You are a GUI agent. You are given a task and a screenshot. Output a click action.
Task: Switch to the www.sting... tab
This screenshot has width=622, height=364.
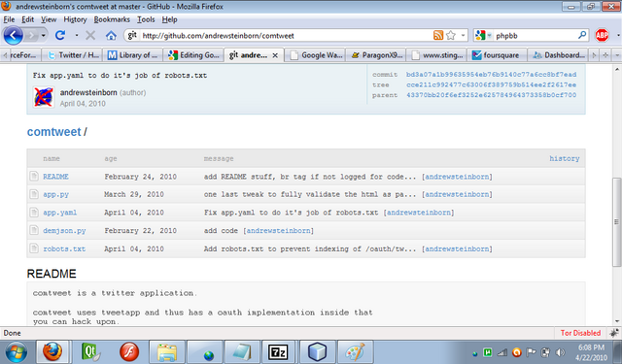pyautogui.click(x=437, y=55)
